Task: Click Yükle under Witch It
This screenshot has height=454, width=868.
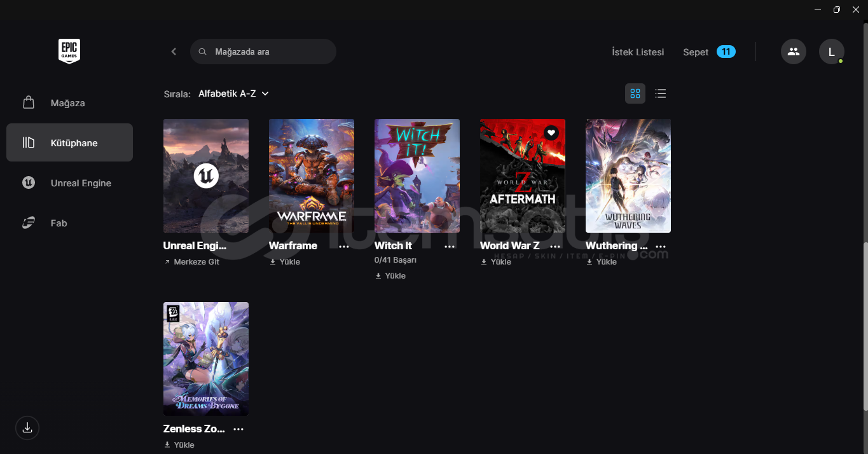Action: click(x=390, y=275)
